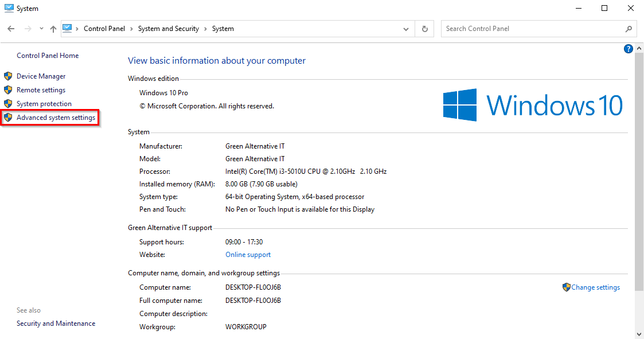The height and width of the screenshot is (339, 644).
Task: Open the Online support website link
Action: [x=248, y=255]
